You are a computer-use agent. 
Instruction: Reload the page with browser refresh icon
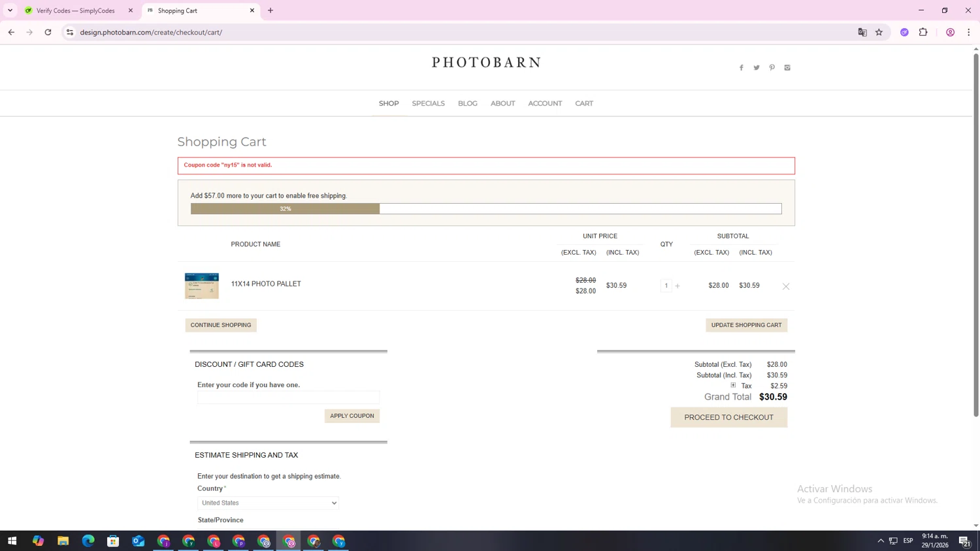pos(48,32)
